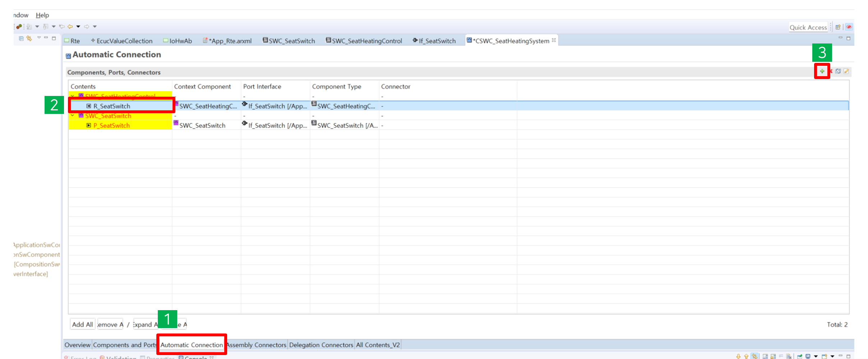Close the CSWC_SeatHeatingSystem editor tab
Viewport: 868px width, 359px height.
[x=554, y=40]
